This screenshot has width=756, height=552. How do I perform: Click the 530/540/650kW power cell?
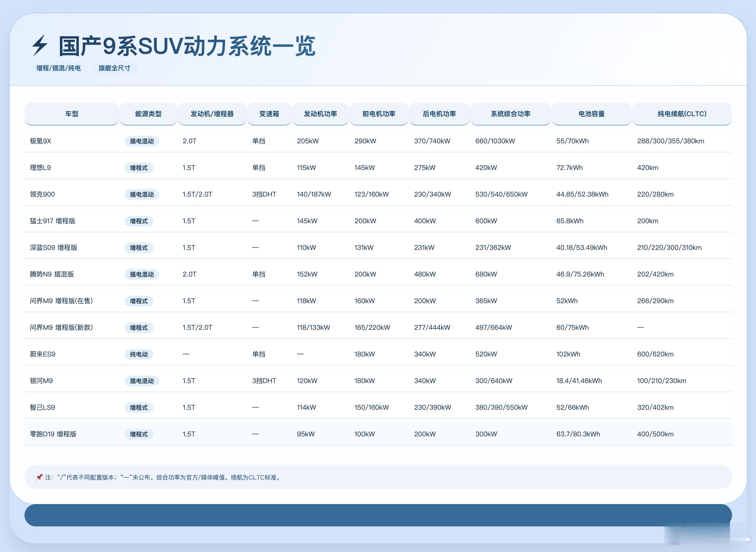501,194
